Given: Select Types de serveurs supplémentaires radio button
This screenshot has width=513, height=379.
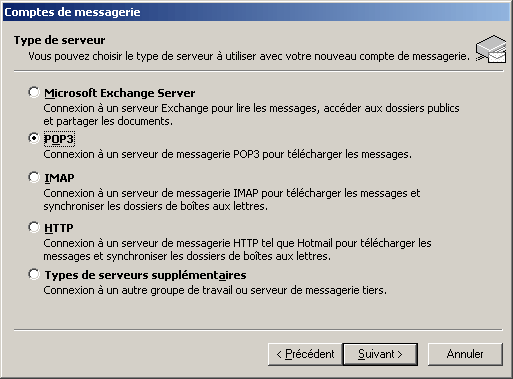Looking at the screenshot, I should (34, 274).
